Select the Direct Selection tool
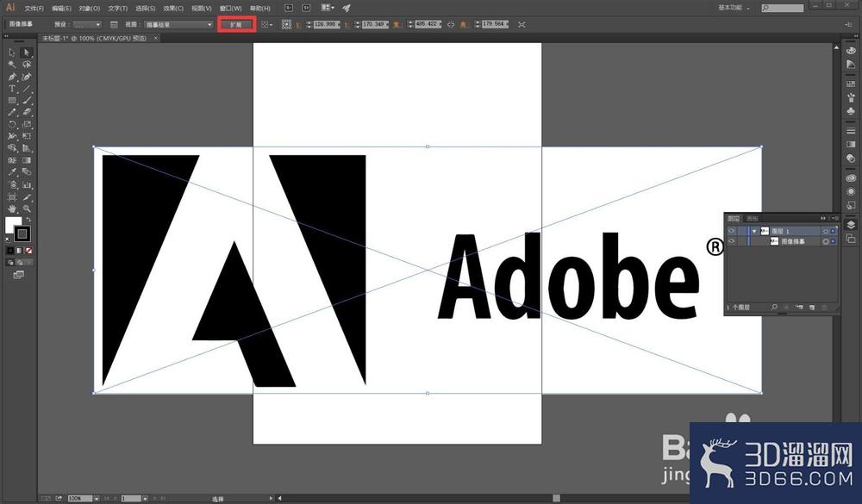Viewport: 862px width, 504px height. (26, 53)
